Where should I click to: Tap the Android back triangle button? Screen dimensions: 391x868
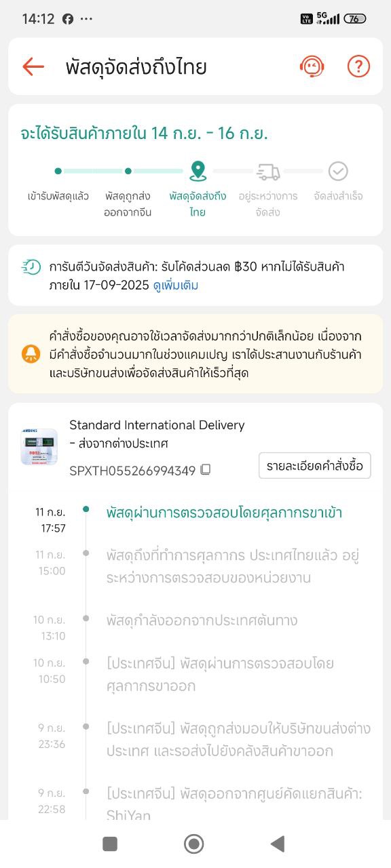pos(278,844)
